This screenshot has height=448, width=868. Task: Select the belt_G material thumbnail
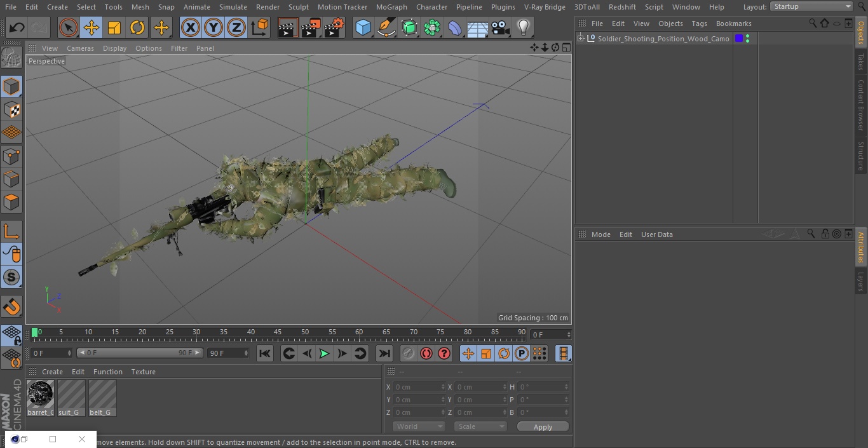pos(102,398)
